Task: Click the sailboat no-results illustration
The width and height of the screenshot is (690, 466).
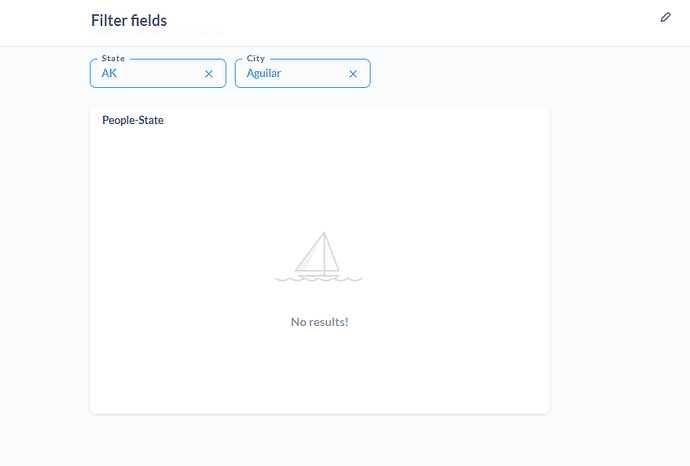Action: pos(319,257)
